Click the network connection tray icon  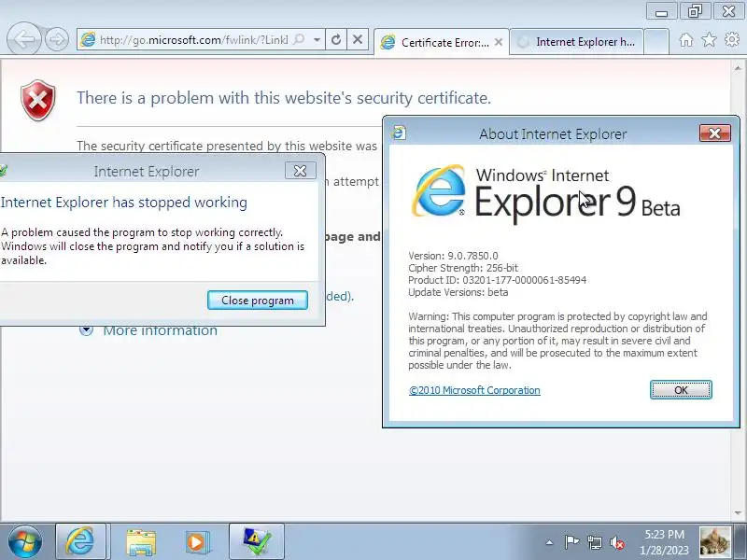point(594,542)
